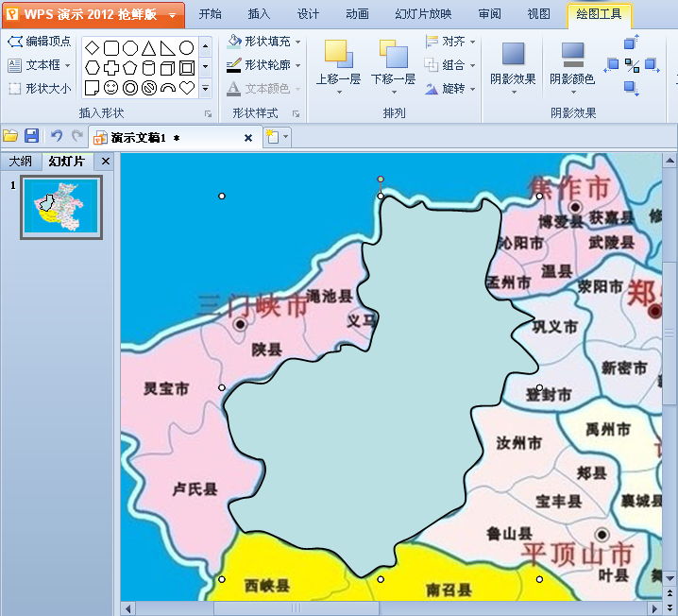Open the 插入 insert ribbon tab
Viewport: 678px width, 616px height.
pos(259,14)
